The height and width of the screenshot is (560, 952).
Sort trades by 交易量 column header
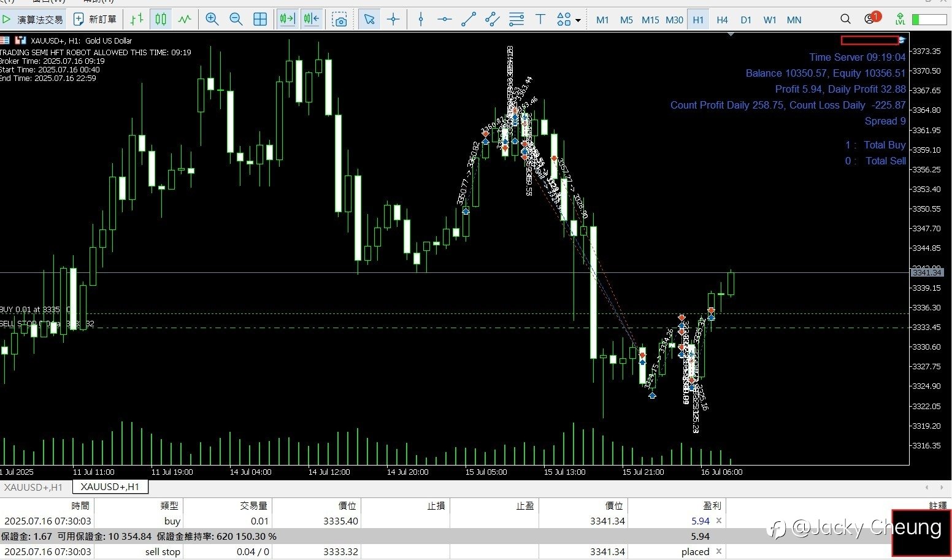pyautogui.click(x=228, y=505)
